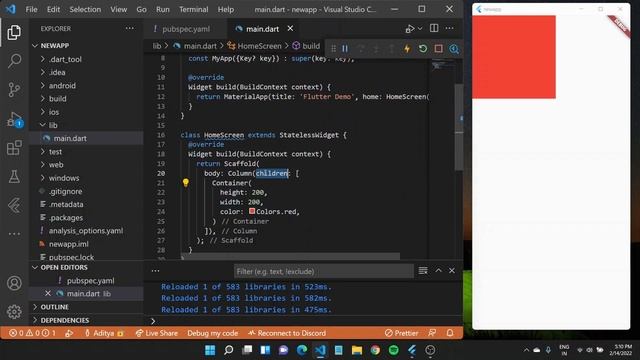Open the File menu
The image size is (640, 360).
31,9
